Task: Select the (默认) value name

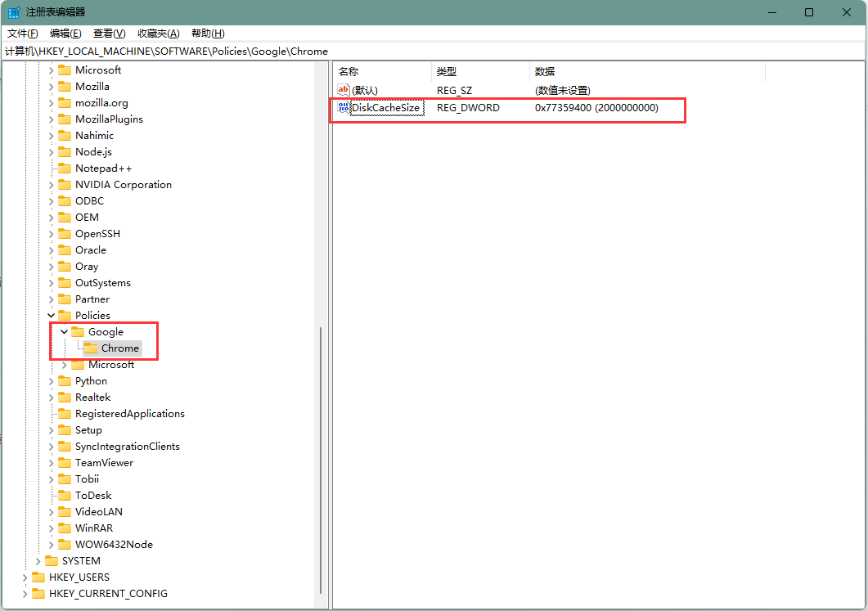Action: (x=365, y=90)
